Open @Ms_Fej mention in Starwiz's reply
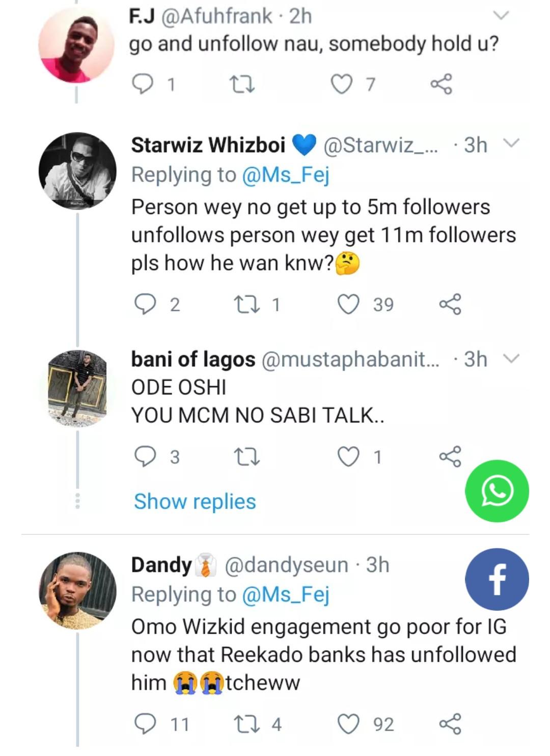 pos(286,175)
